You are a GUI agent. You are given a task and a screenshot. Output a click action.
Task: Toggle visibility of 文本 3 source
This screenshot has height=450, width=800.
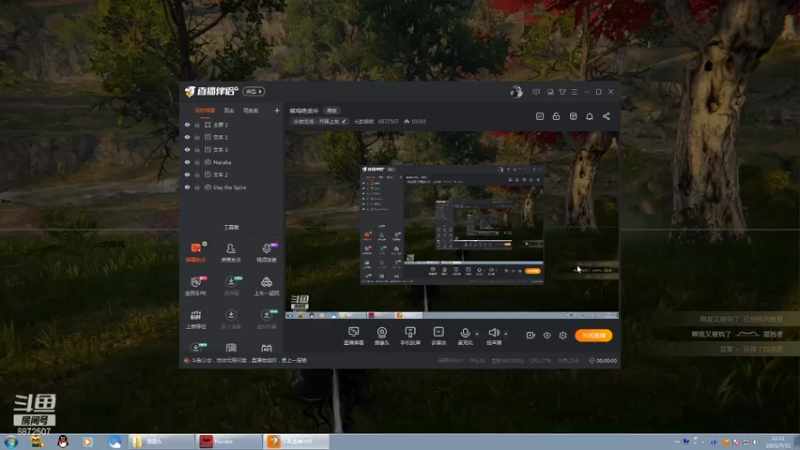(x=187, y=149)
